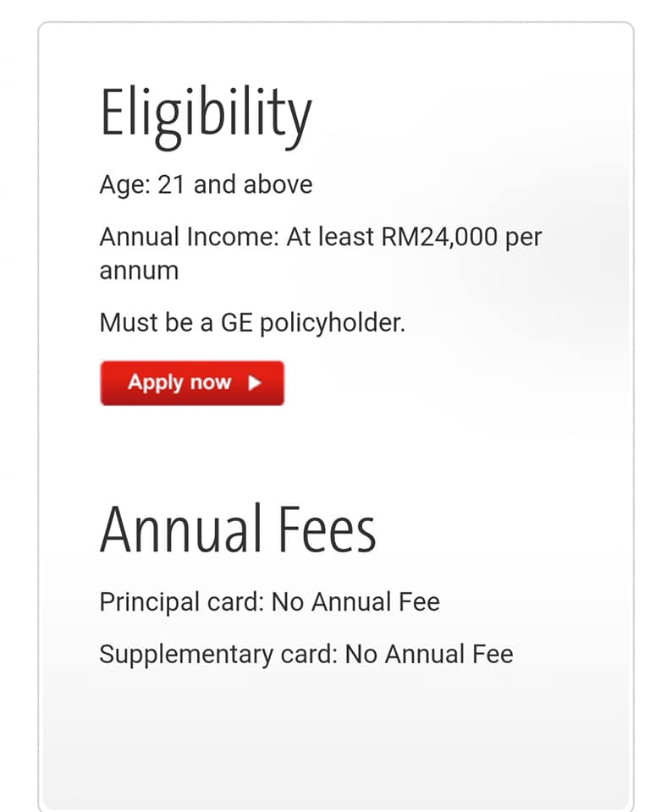This screenshot has height=812, width=672.
Task: Click the arrow icon on Apply now
Action: [255, 383]
